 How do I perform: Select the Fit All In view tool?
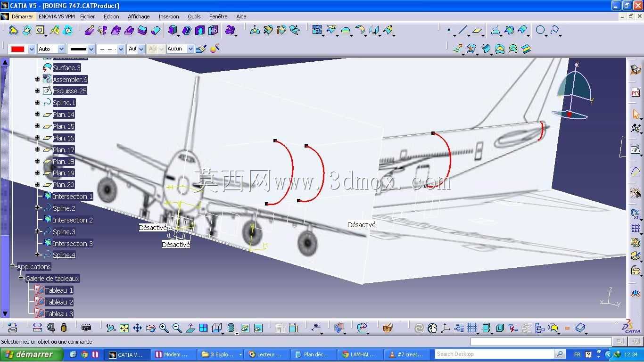(x=124, y=328)
